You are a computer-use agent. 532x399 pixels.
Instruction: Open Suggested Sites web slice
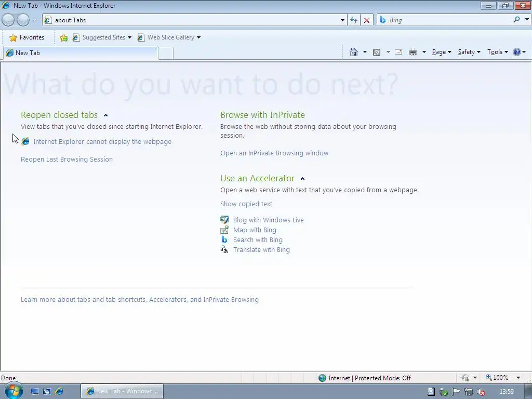pos(102,37)
